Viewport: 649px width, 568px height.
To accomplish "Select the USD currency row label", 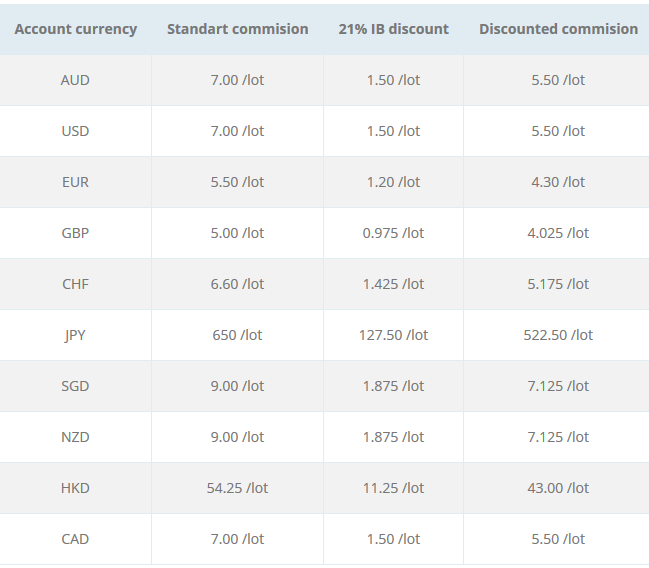I will coord(75,131).
